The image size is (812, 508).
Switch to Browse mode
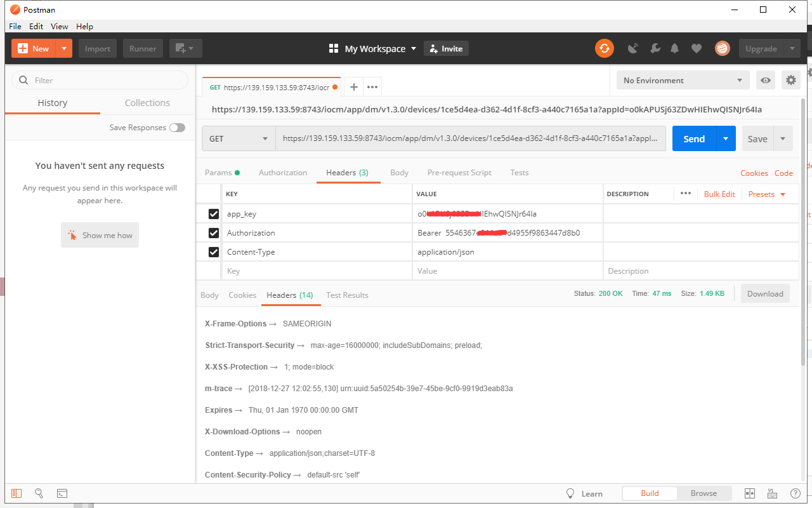[x=704, y=493]
